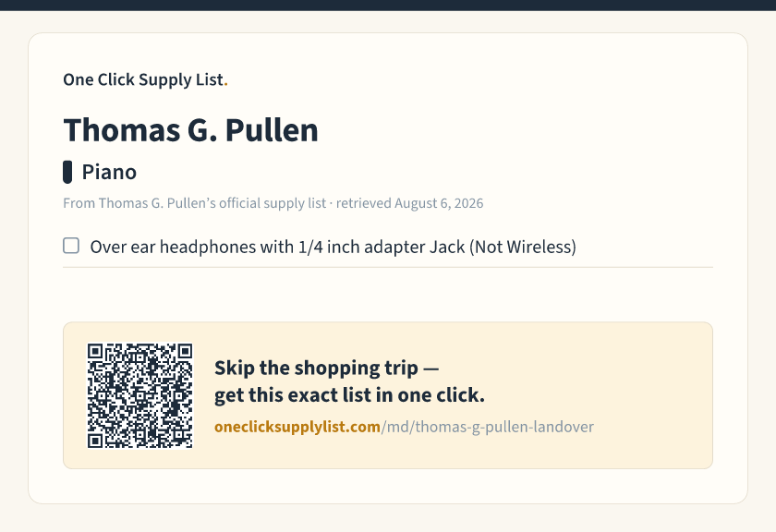Click the One Click Supply List logo
The height and width of the screenshot is (532, 776).
pyautogui.click(x=146, y=79)
